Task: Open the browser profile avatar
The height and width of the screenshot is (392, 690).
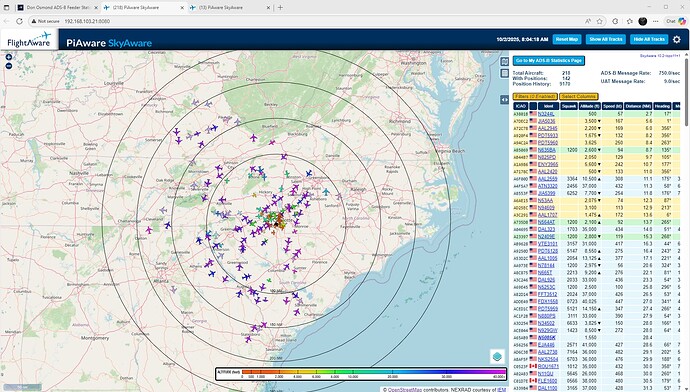Action: 642,21
